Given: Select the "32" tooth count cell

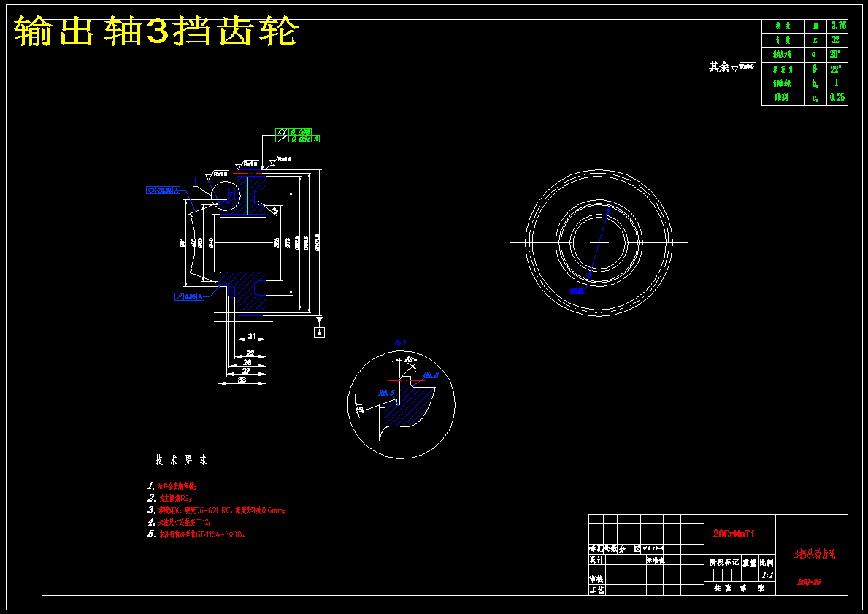Looking at the screenshot, I should pyautogui.click(x=837, y=40).
